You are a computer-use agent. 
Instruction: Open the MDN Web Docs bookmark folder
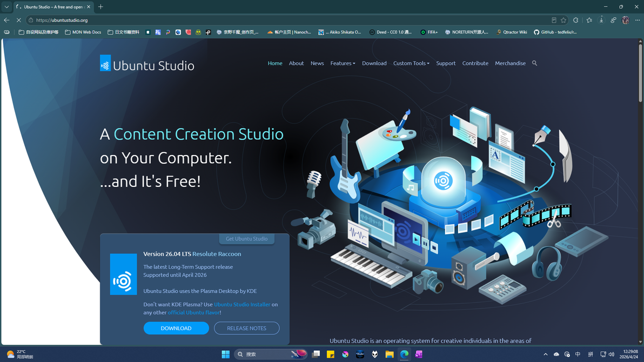tap(83, 32)
